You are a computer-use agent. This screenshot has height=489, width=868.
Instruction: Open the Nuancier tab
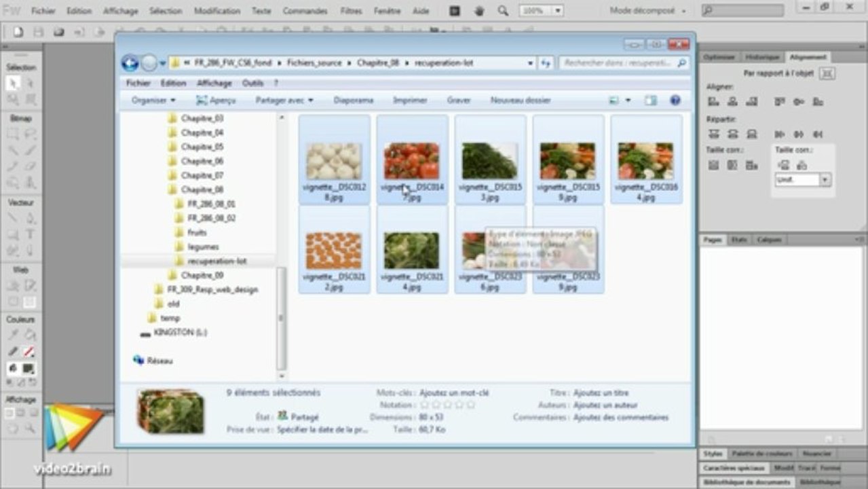coord(817,454)
